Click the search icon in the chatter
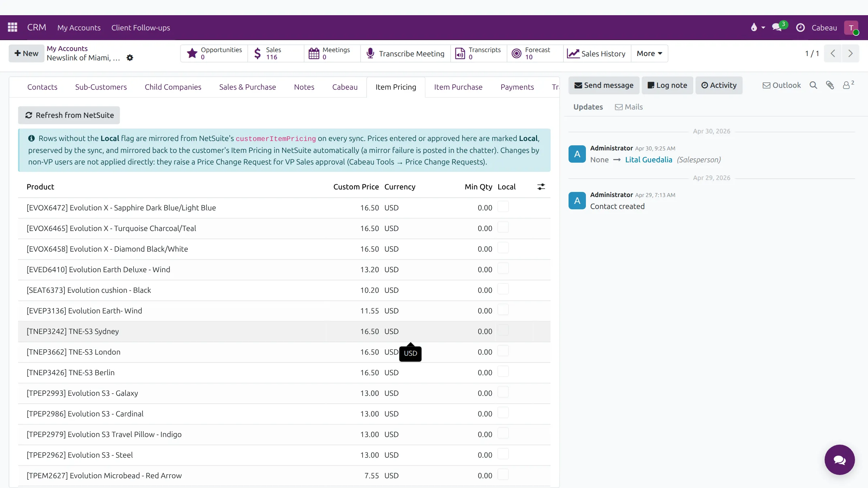 813,85
